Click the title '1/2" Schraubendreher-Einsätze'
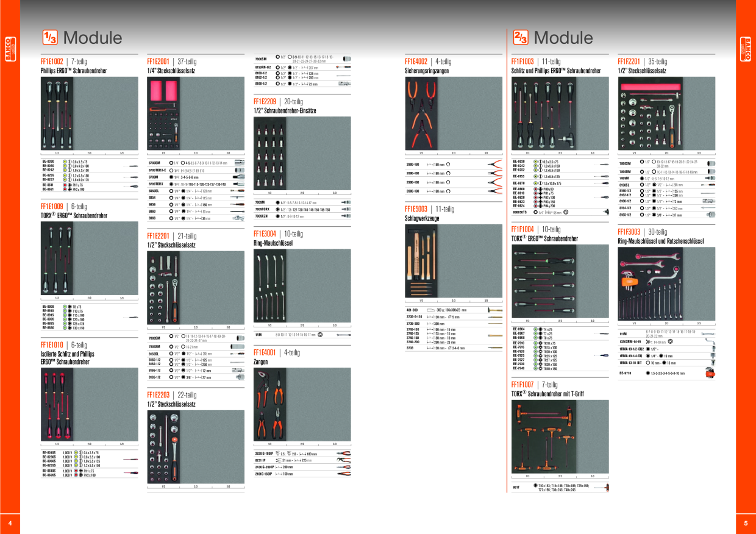The width and height of the screenshot is (756, 534). 283,111
